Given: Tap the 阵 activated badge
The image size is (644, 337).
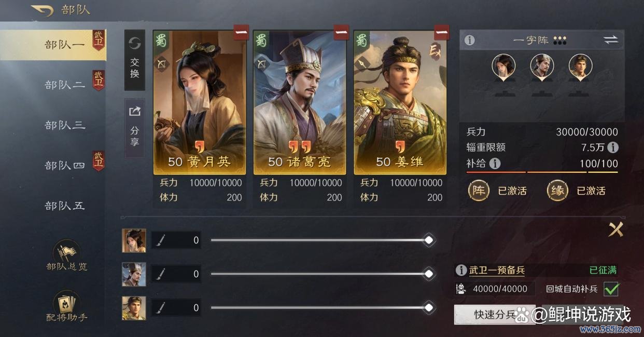Looking at the screenshot, I should (479, 191).
